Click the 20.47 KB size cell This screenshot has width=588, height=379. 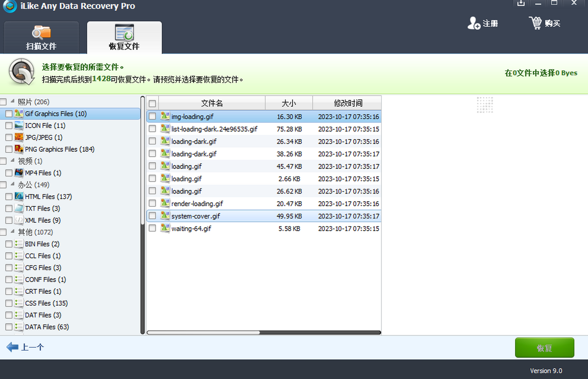pyautogui.click(x=289, y=203)
